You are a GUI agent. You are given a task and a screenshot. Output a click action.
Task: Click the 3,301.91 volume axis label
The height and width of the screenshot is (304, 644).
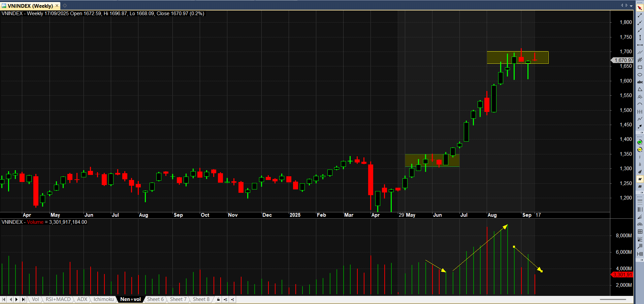coord(622,275)
